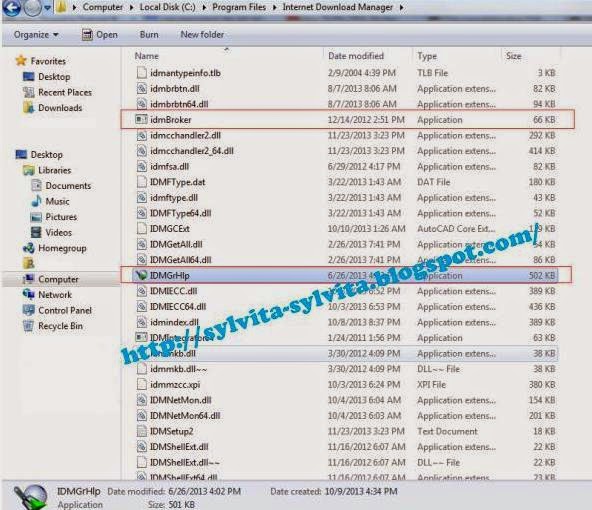Click the Forward navigation arrow
This screenshot has height=510, width=592.
click(x=32, y=7)
